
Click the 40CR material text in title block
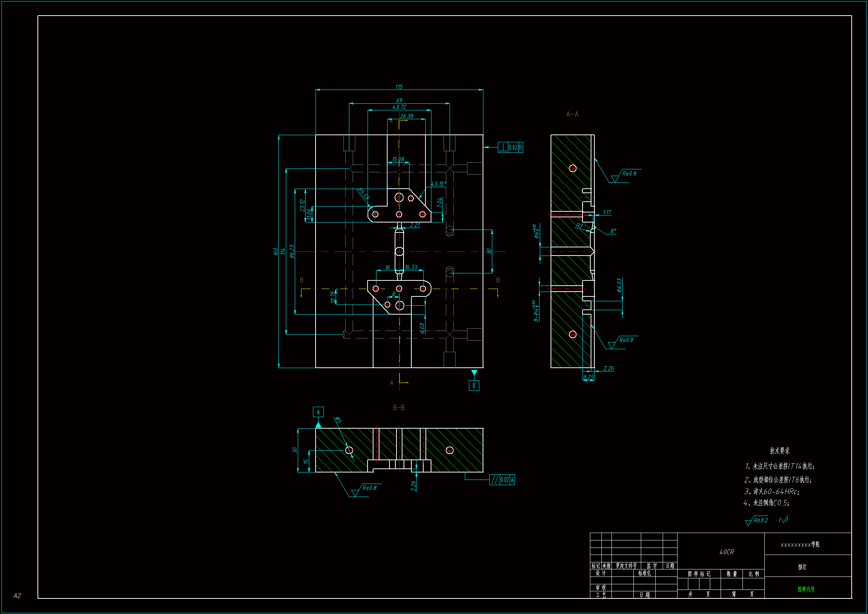pos(727,552)
